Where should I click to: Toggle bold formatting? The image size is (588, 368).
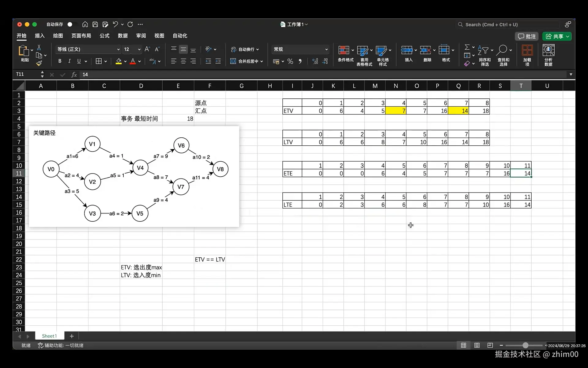coord(60,61)
